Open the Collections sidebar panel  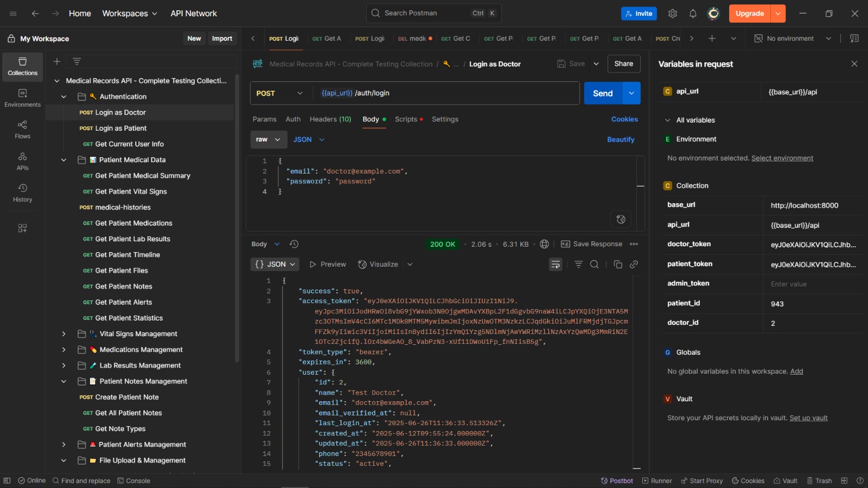pyautogui.click(x=22, y=67)
